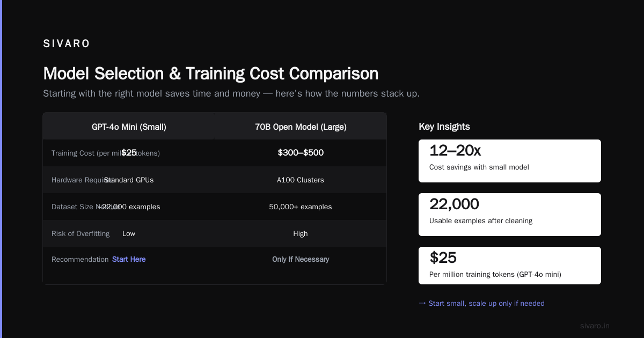The height and width of the screenshot is (338, 644).
Task: Click the Only If Necessary recommendation
Action: 301,259
